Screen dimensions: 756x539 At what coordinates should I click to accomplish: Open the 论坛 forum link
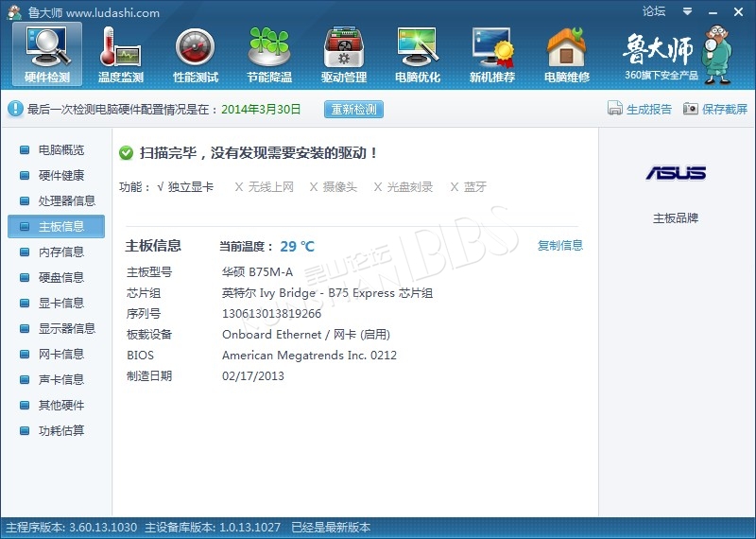coord(654,11)
